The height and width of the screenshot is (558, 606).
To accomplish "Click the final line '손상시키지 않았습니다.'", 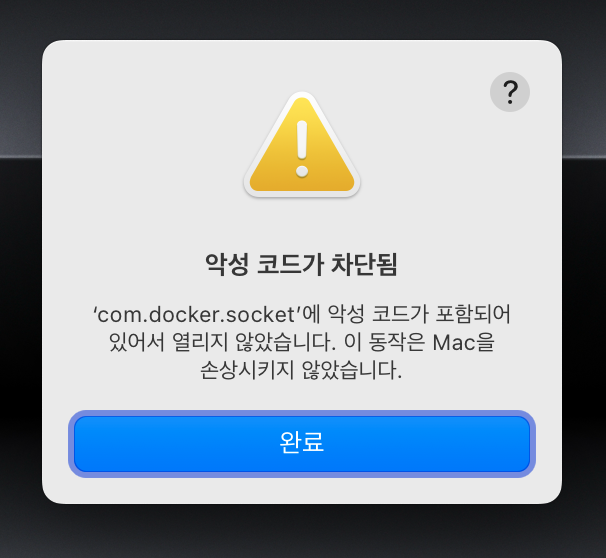I will pos(301,370).
